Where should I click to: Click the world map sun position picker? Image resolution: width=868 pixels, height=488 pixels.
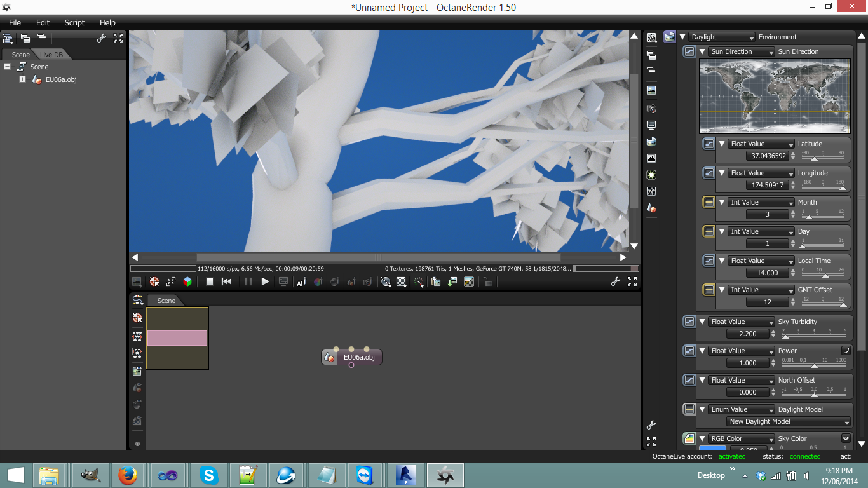775,96
